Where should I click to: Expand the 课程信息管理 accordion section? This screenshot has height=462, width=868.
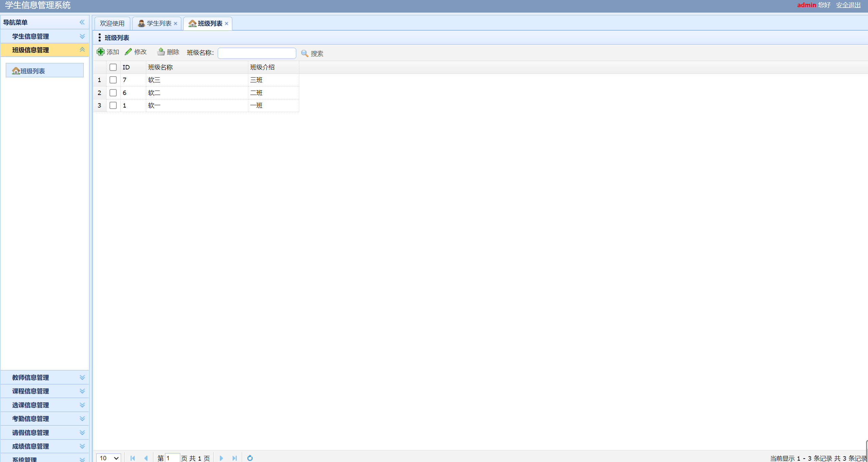(82, 391)
